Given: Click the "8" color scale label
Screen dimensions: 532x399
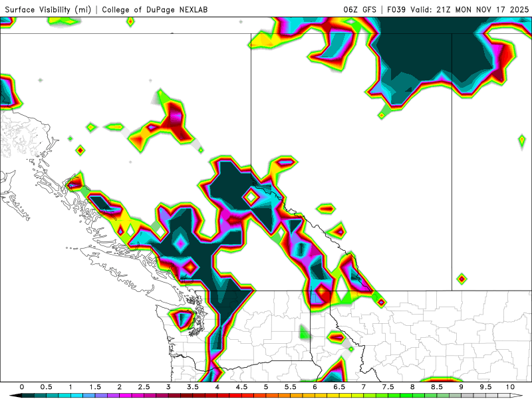Looking at the screenshot, I should tap(412, 387).
